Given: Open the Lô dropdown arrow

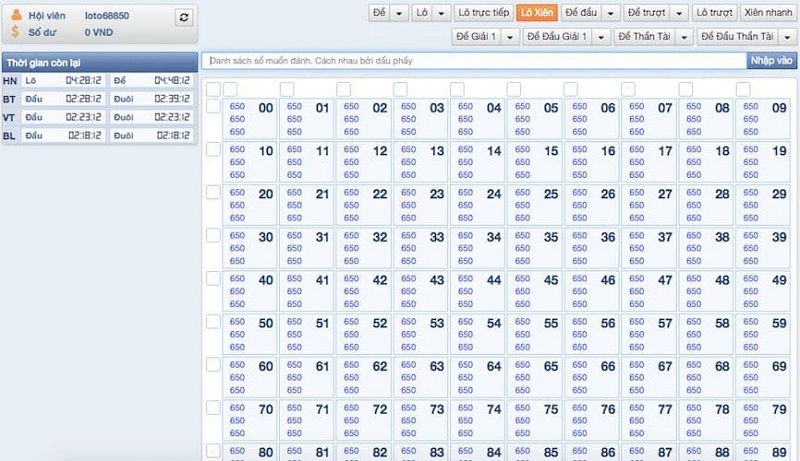Looking at the screenshot, I should [442, 13].
